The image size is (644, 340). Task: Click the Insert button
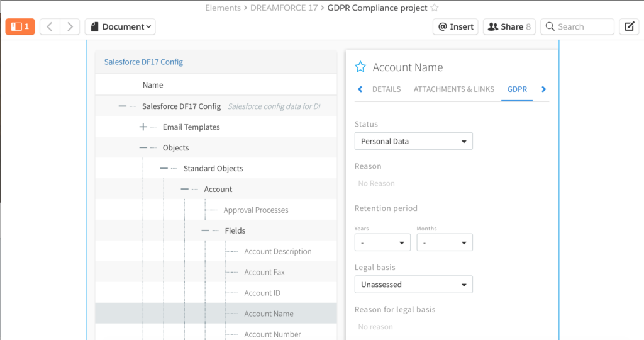[x=455, y=26]
